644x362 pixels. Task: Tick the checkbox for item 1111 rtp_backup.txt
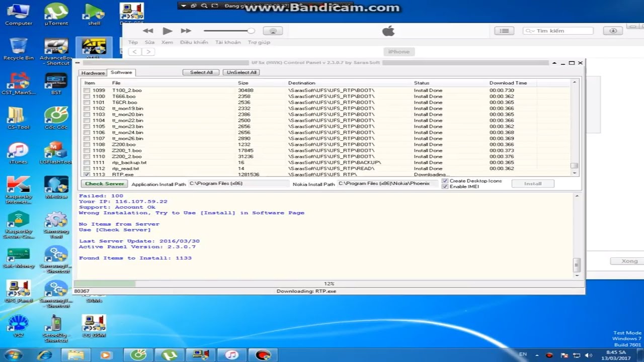point(87,163)
